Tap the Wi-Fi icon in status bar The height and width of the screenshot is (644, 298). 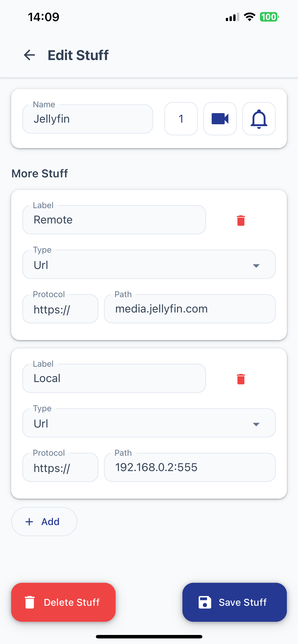pos(249,17)
